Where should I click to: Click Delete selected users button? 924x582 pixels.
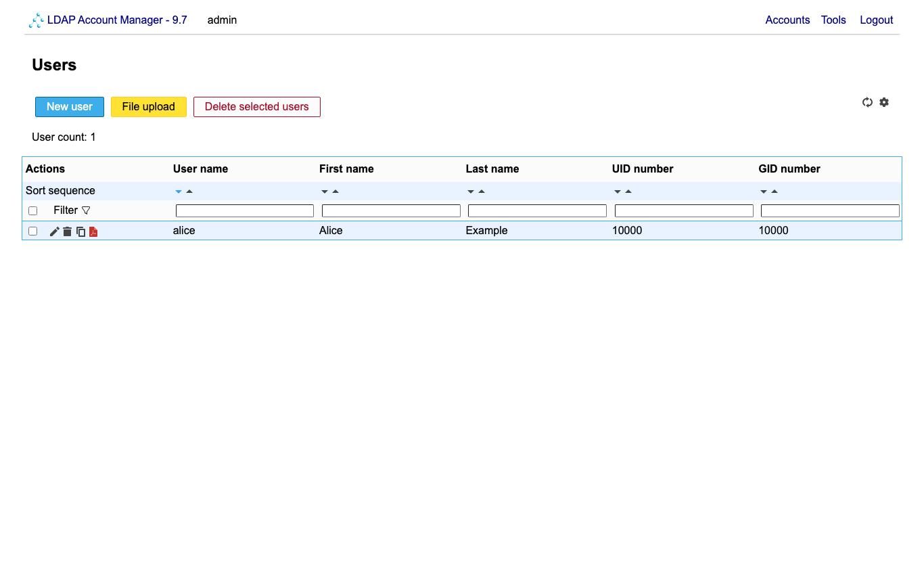[x=257, y=107]
